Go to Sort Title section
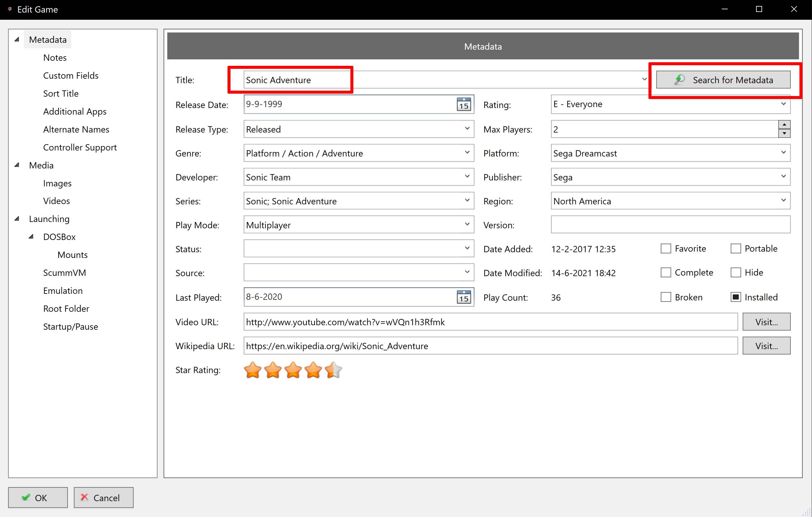 tap(61, 93)
